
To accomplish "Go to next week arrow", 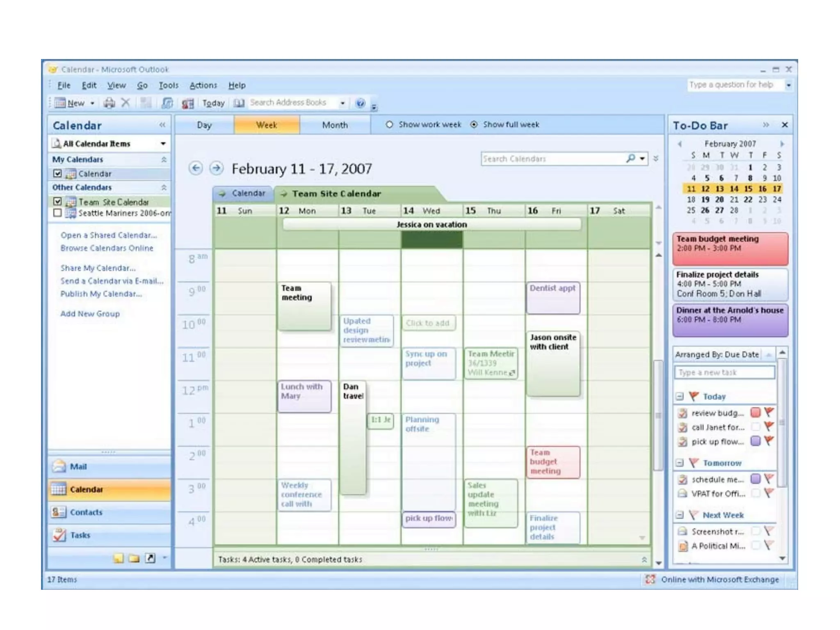I will (217, 168).
